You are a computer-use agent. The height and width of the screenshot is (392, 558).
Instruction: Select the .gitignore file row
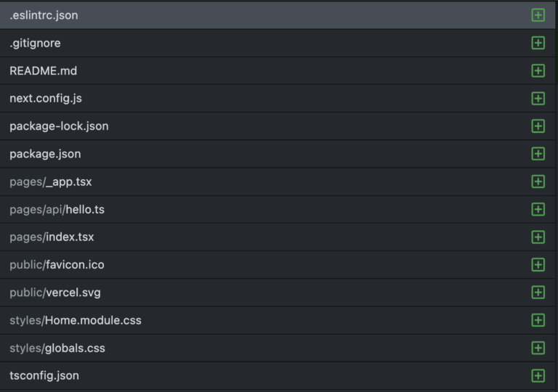click(x=35, y=43)
